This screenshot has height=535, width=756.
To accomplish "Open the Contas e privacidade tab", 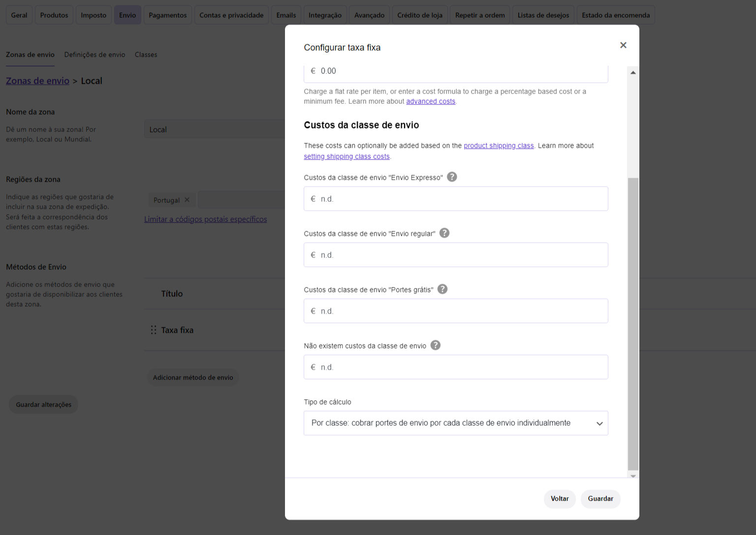I will pyautogui.click(x=231, y=15).
